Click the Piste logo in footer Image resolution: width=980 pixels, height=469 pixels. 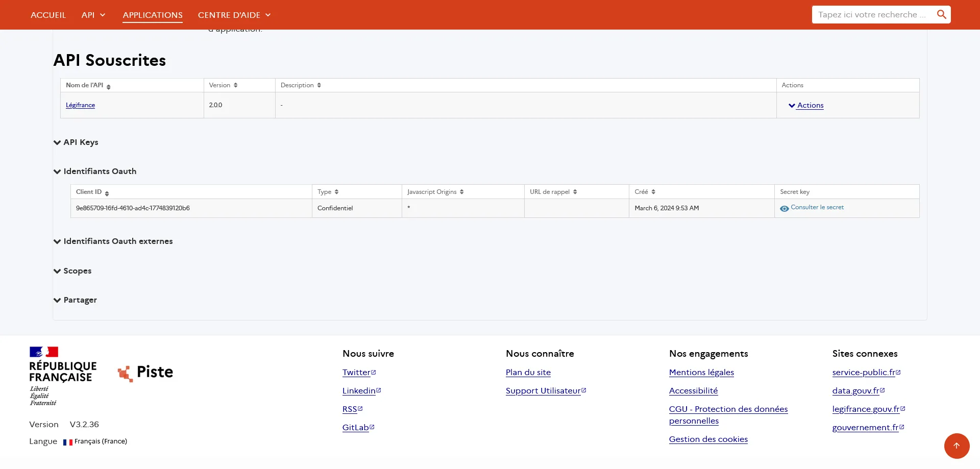tap(145, 373)
